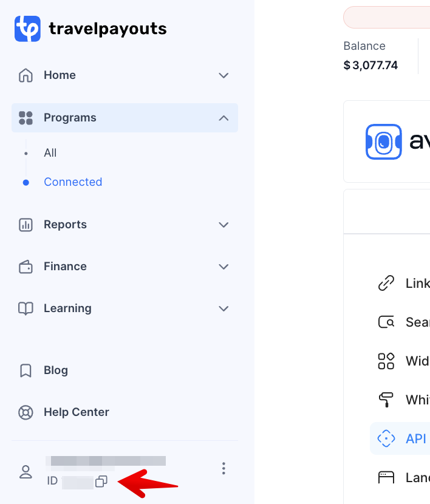Expand the Learning section chevron

point(224,308)
